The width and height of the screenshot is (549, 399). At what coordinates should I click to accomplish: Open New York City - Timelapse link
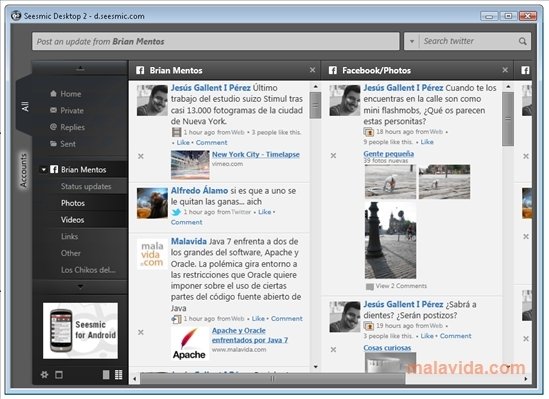256,154
